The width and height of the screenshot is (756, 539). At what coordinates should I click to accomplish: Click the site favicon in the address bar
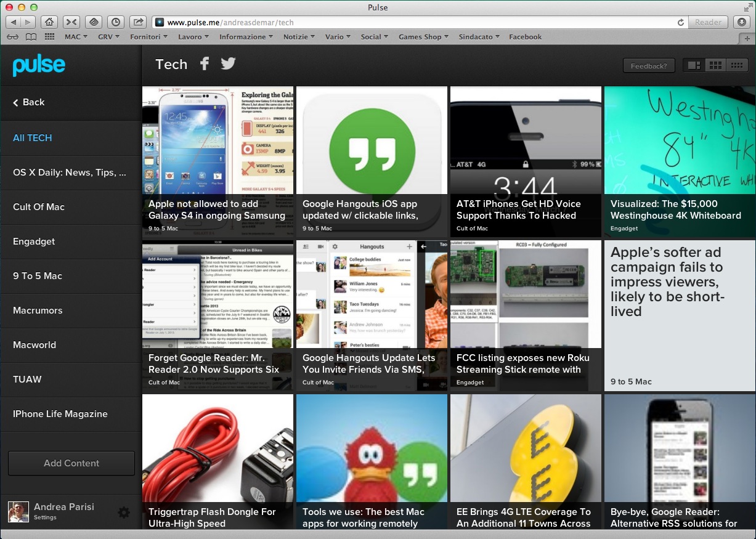(160, 23)
